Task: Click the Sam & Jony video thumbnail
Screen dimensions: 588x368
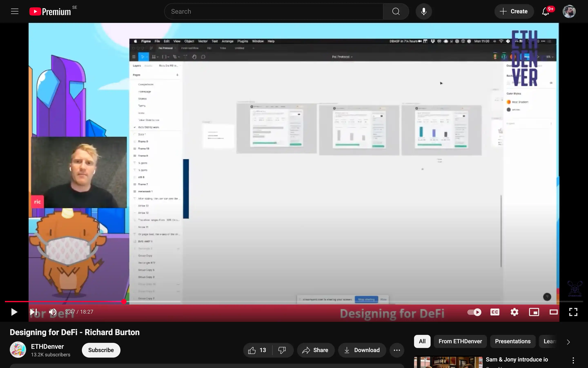Action: tap(448, 362)
